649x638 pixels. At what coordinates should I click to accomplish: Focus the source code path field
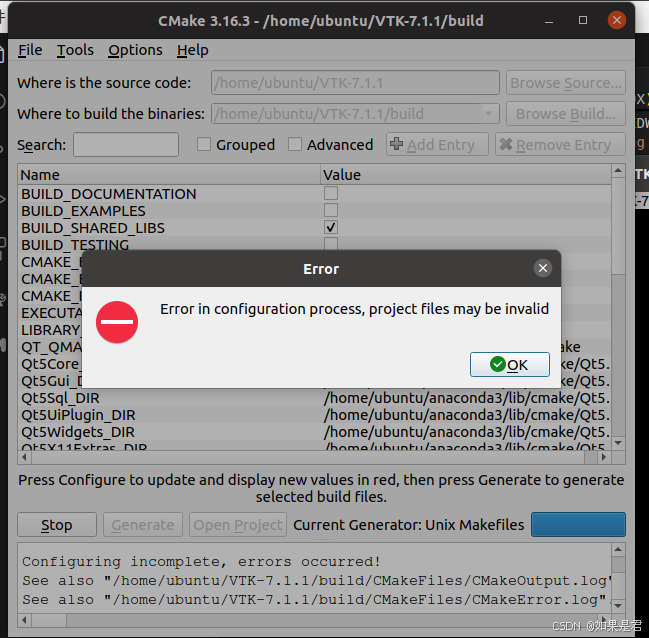pos(355,83)
